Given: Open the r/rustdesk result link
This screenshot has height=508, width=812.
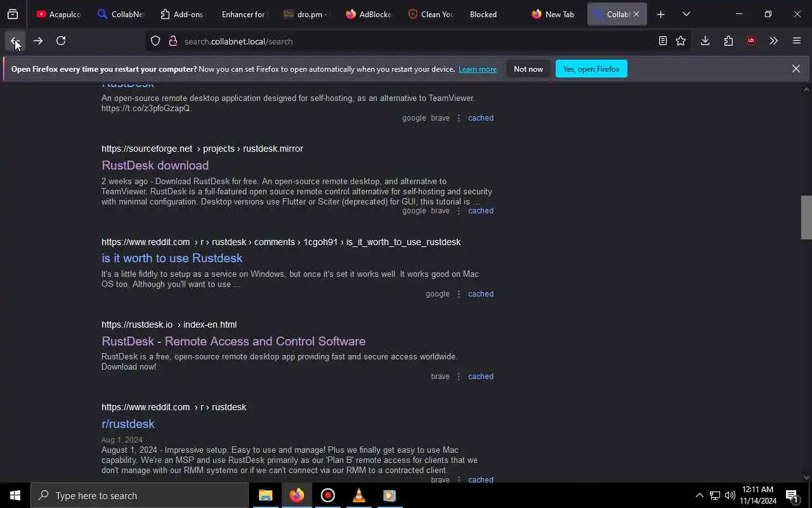Looking at the screenshot, I should point(128,424).
